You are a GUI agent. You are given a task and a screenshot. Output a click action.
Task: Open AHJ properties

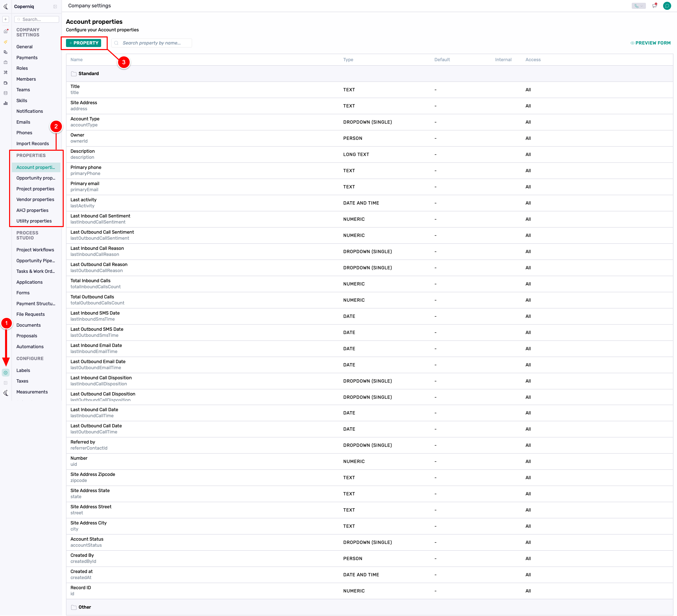click(x=33, y=210)
